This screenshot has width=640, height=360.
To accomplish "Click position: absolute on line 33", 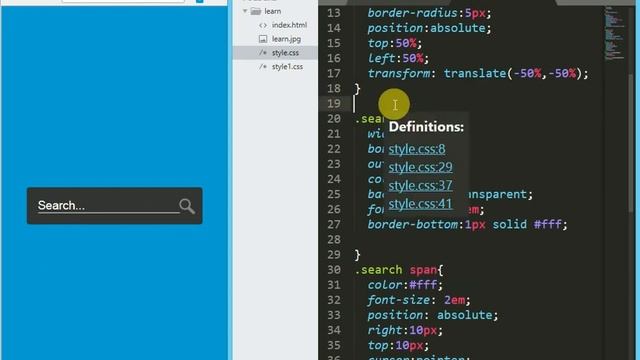I will point(432,315).
